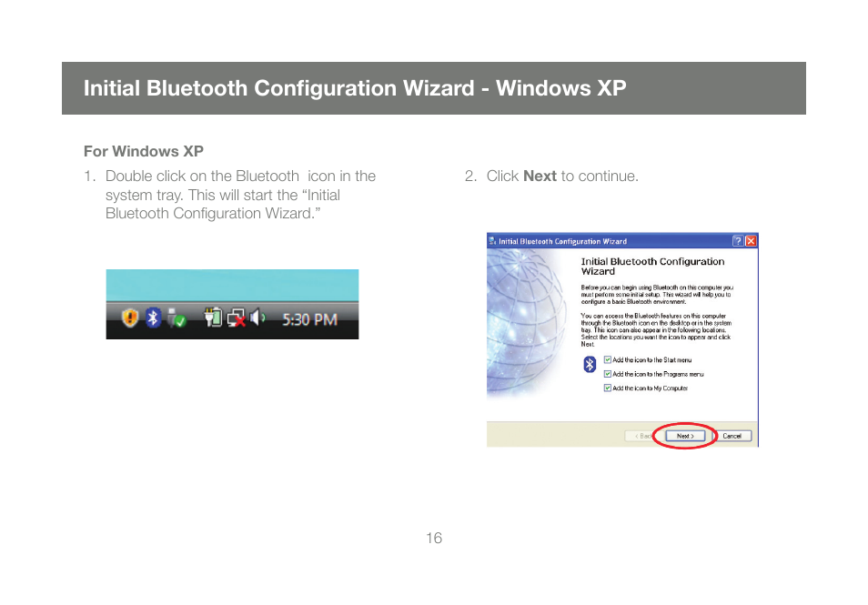Toggle 'Add the icon to the Start menu'

(x=608, y=359)
